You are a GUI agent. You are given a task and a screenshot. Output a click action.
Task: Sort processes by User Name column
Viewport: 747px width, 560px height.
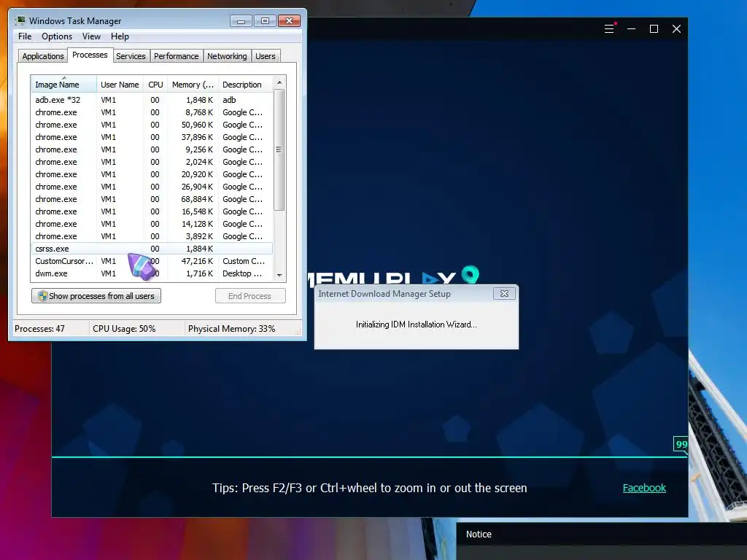point(120,85)
